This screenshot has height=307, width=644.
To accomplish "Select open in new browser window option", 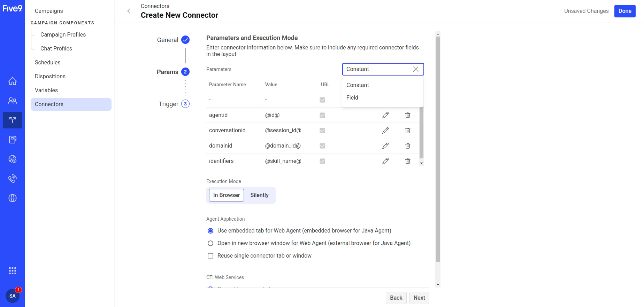I will click(x=210, y=243).
